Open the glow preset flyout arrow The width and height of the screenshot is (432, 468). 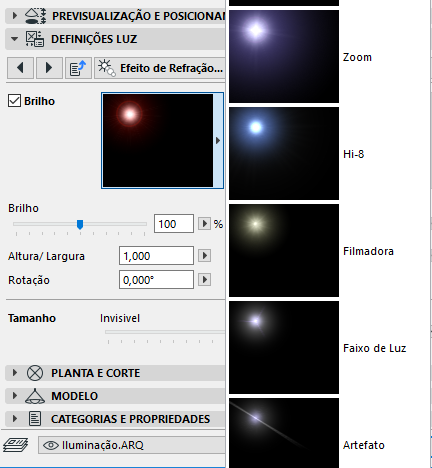pyautogui.click(x=218, y=140)
